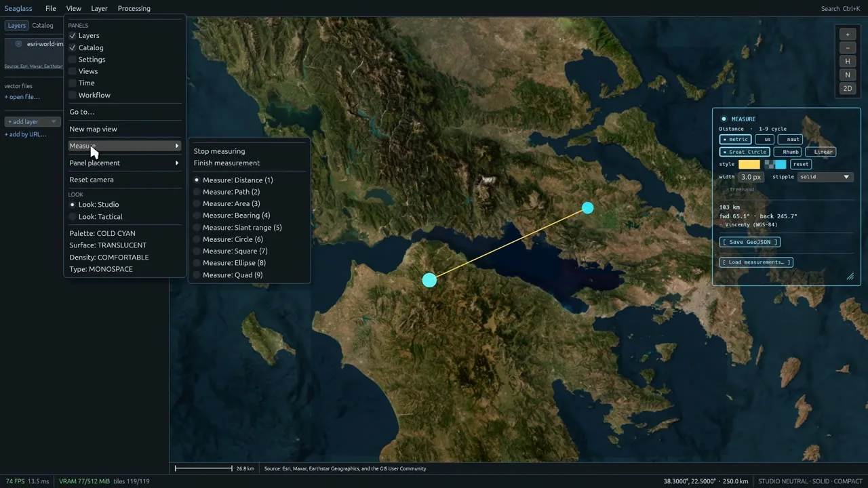Open the stipple solid dropdown

point(825,177)
